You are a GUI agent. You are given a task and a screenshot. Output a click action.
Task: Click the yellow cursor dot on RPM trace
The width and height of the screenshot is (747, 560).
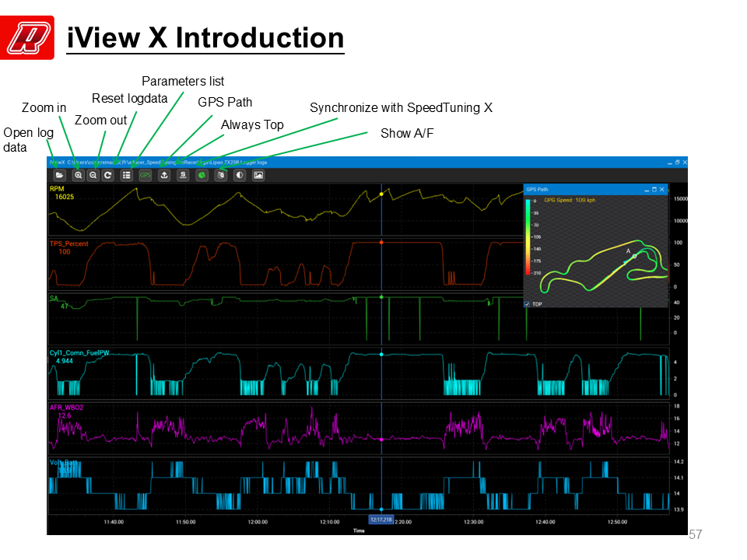[x=381, y=194]
